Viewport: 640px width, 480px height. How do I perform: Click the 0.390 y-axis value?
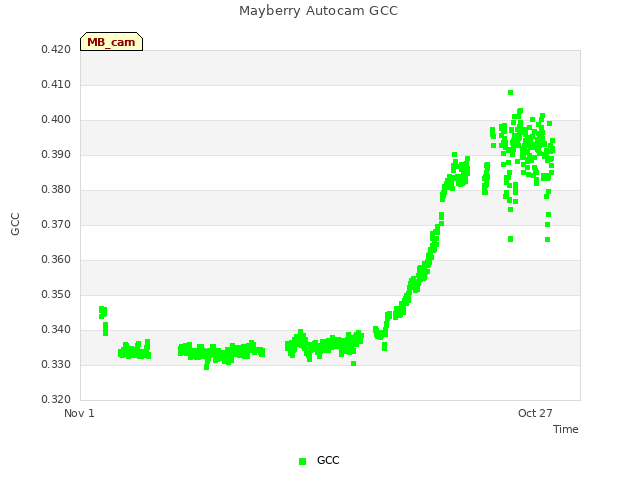(x=56, y=155)
